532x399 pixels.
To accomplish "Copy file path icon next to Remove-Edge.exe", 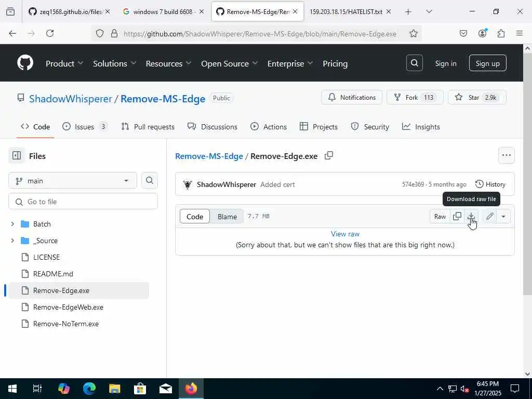I will click(x=329, y=156).
